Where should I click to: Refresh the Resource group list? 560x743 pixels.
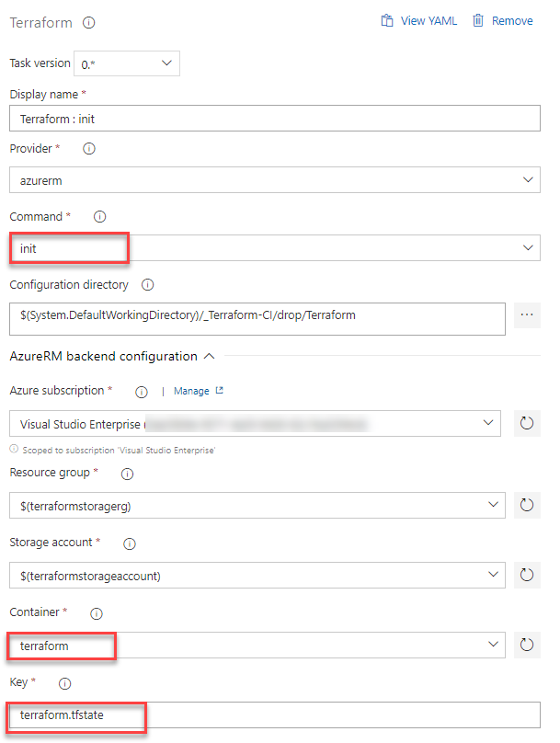point(527,505)
